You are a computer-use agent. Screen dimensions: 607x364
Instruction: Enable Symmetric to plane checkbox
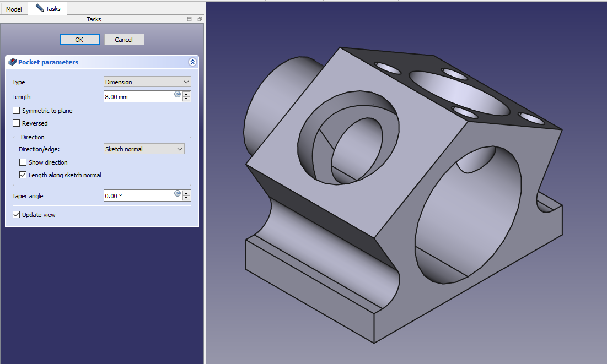(x=17, y=111)
